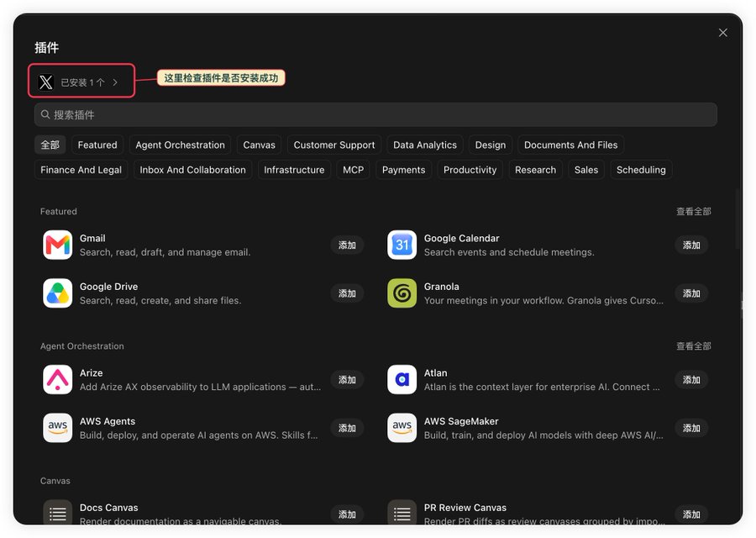Select the Data Analytics filter
Image resolution: width=756 pixels, height=538 pixels.
(425, 145)
